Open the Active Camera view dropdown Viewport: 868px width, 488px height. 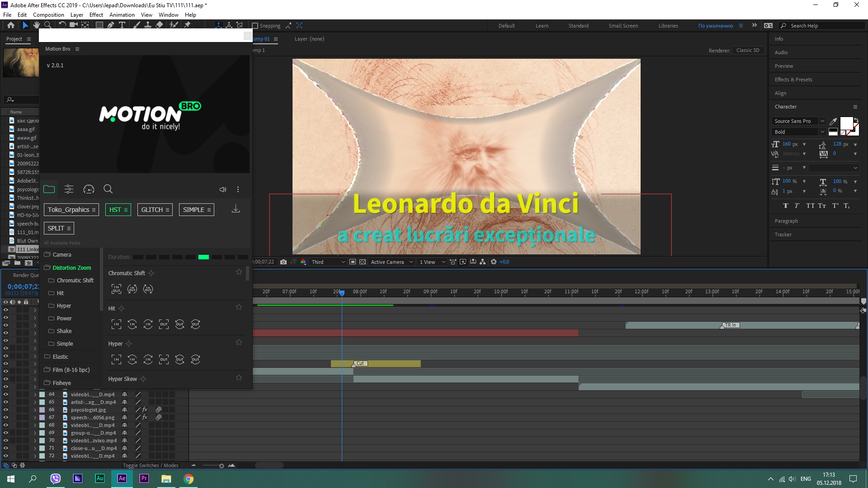(x=392, y=262)
